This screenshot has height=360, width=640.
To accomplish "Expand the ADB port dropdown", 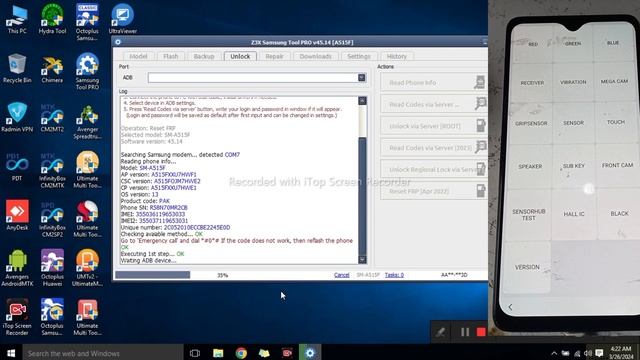I will tap(362, 78).
